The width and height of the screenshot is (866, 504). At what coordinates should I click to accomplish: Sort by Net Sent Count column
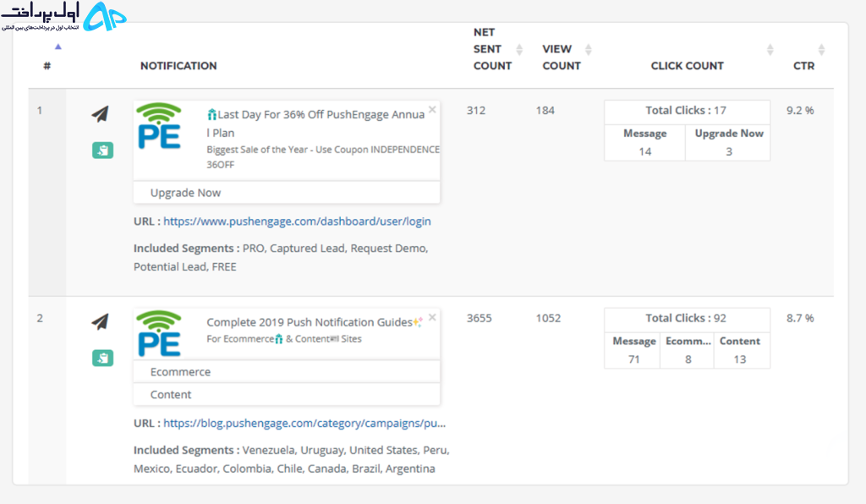[519, 50]
